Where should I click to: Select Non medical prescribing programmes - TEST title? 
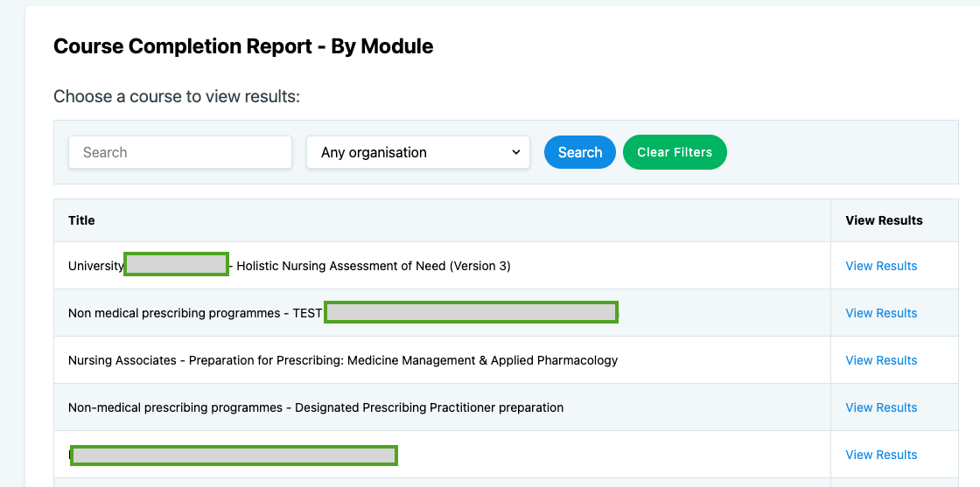[194, 313]
